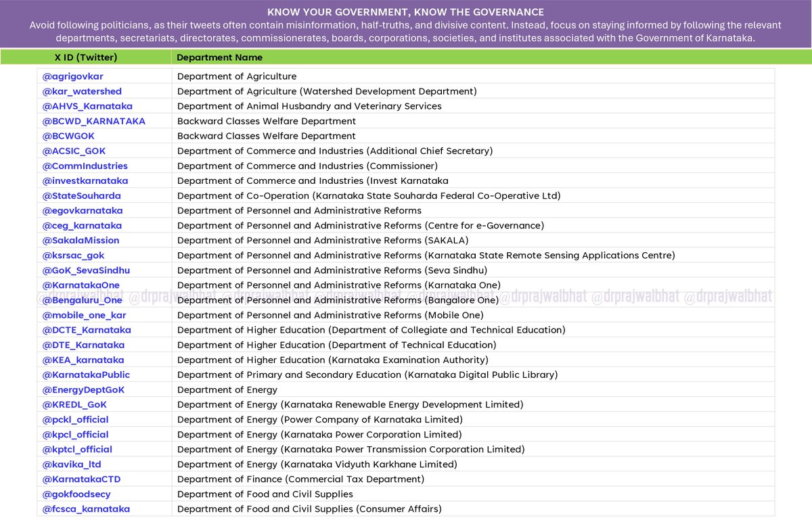Open the @DTE_Karnataka handle
812x528 pixels.
pyautogui.click(x=83, y=345)
